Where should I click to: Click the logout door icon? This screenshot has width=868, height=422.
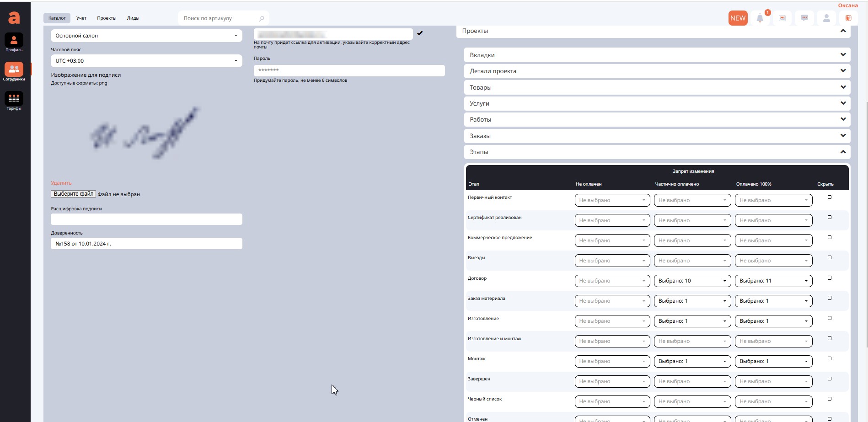[x=848, y=18]
